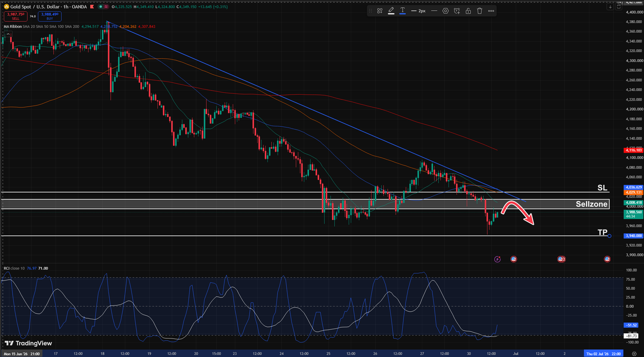644x357 pixels.
Task: Click the 4,008.418 green price label
Action: click(x=632, y=203)
